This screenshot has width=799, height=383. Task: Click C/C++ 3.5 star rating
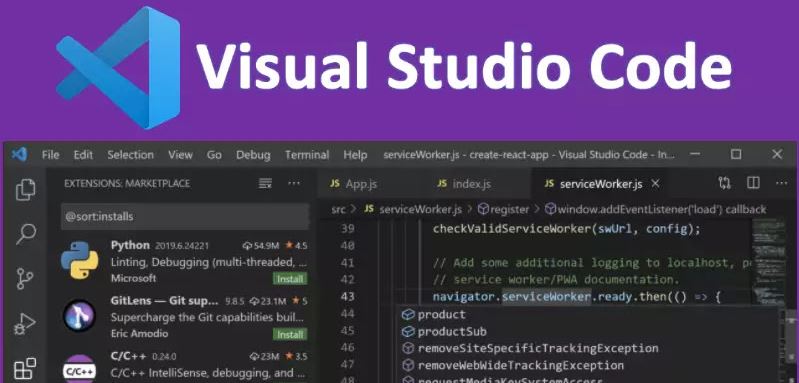(296, 357)
